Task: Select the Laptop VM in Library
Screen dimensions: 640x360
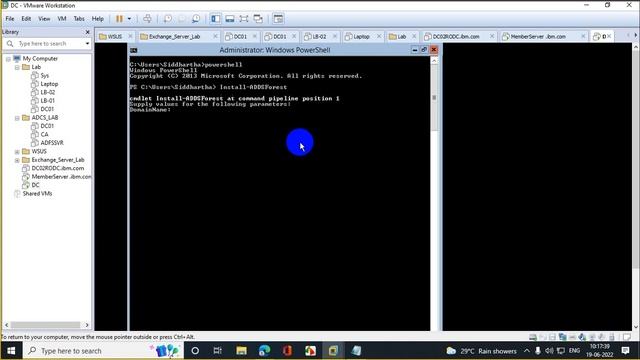Action: (49, 84)
